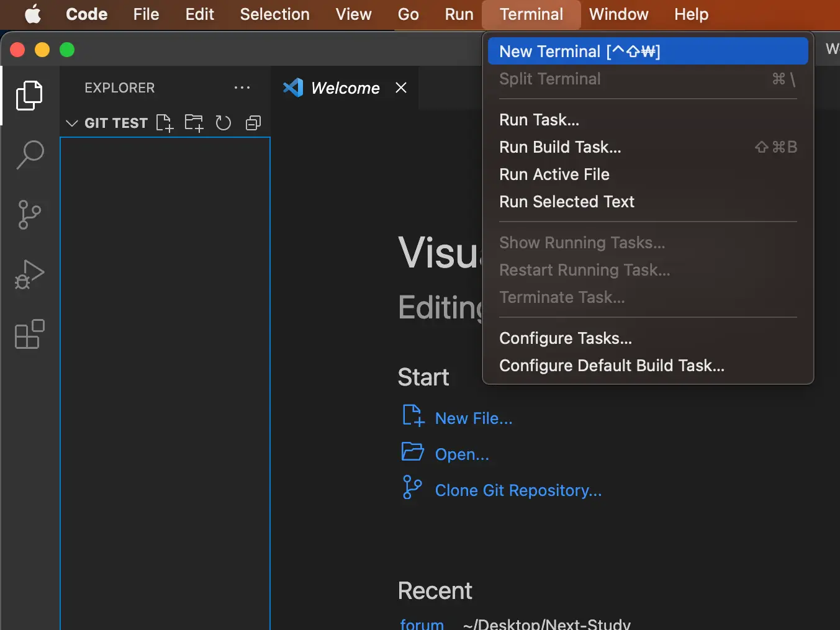
Task: Choose Run Build Task from the menu
Action: pyautogui.click(x=559, y=147)
